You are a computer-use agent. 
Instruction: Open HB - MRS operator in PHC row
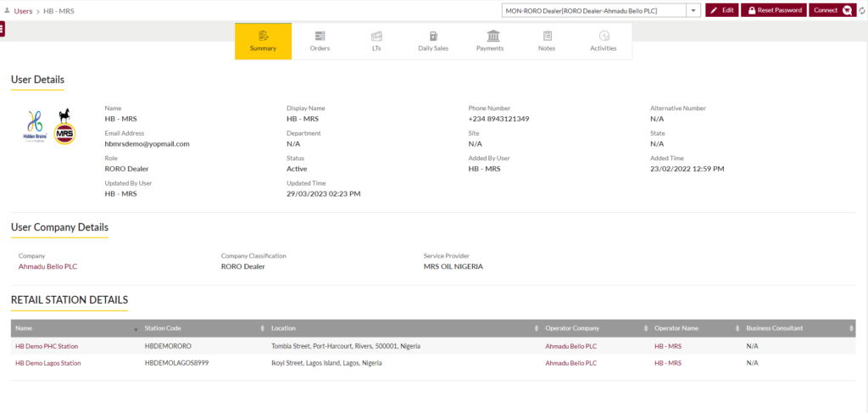[668, 346]
